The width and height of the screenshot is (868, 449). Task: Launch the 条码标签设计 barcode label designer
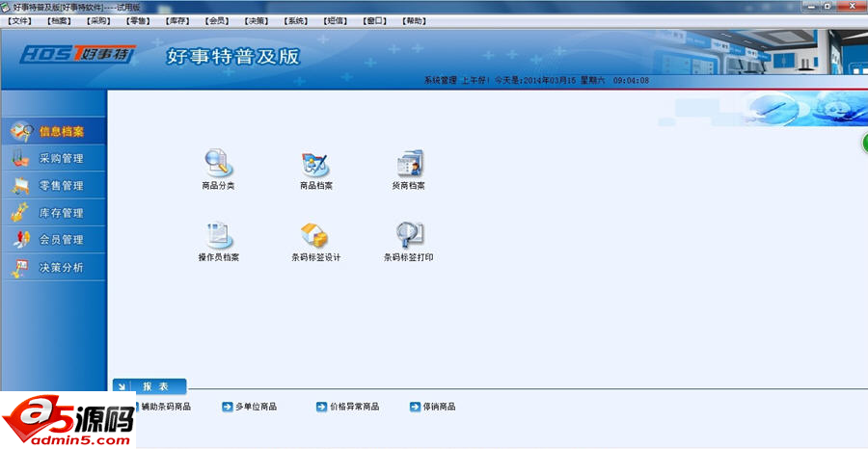coord(315,235)
